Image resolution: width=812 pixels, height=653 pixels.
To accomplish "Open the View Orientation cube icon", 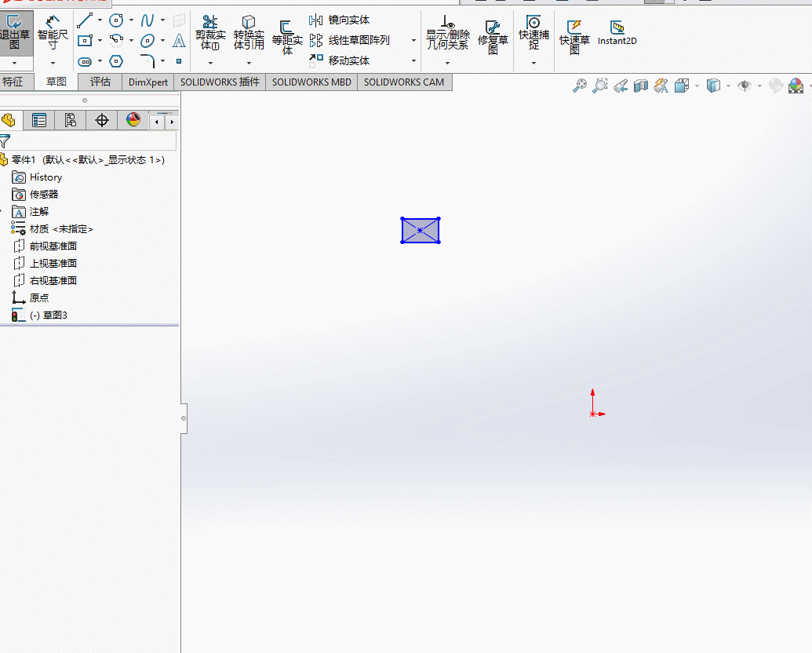I will 682,86.
